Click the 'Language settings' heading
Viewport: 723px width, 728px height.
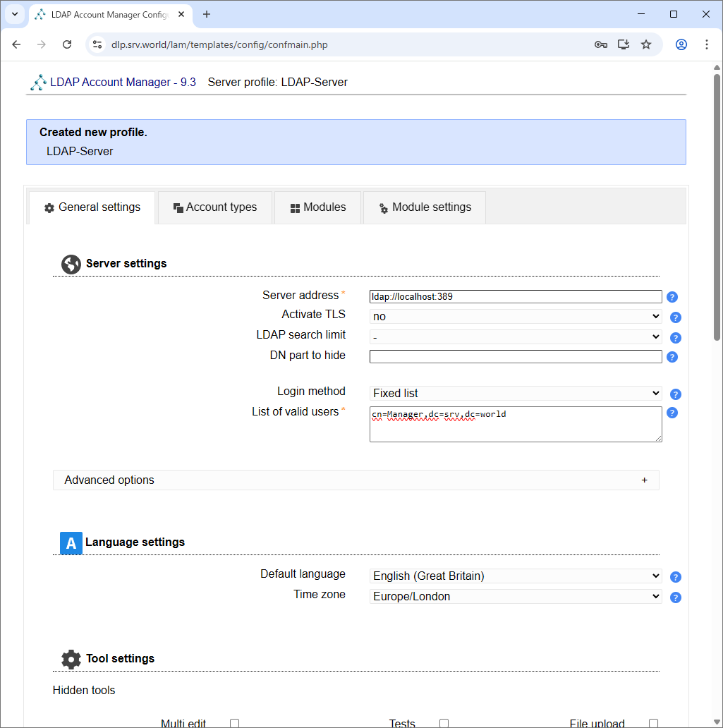[x=135, y=542]
